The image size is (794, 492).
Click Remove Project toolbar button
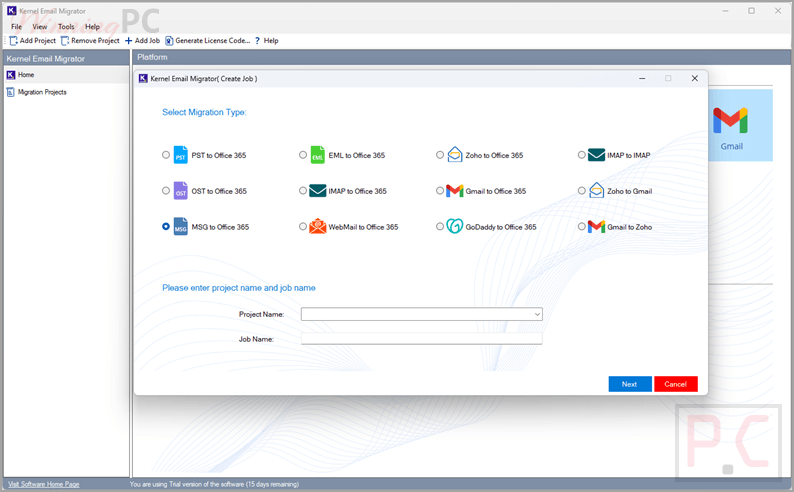90,40
